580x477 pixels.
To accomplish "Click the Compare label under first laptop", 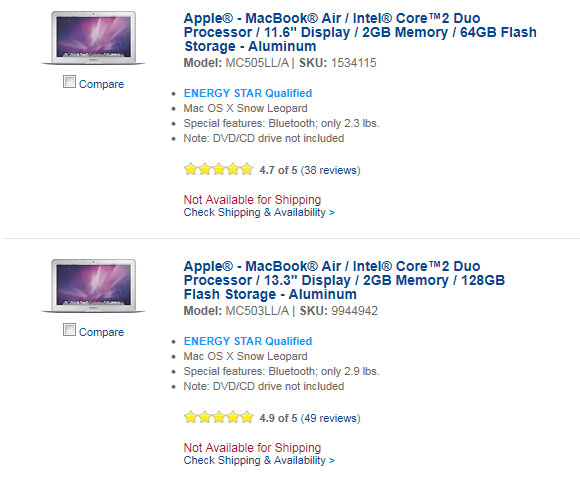I will (x=101, y=84).
